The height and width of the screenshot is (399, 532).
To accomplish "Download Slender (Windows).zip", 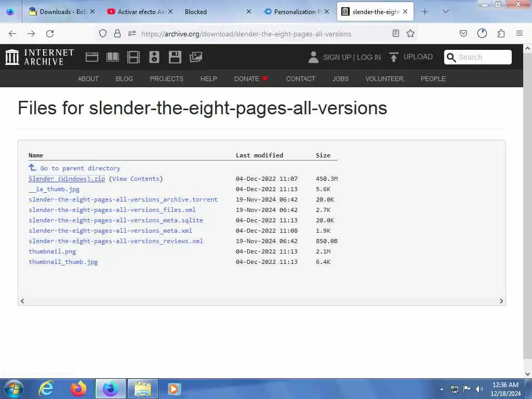I will click(x=67, y=179).
